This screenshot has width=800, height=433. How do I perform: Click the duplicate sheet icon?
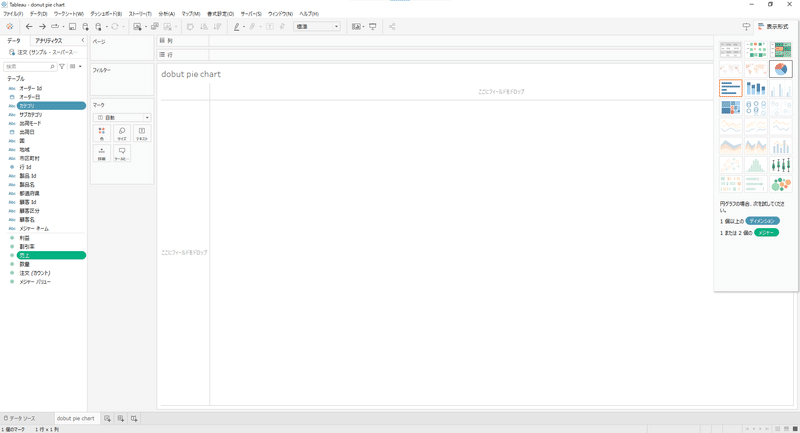tap(155, 27)
